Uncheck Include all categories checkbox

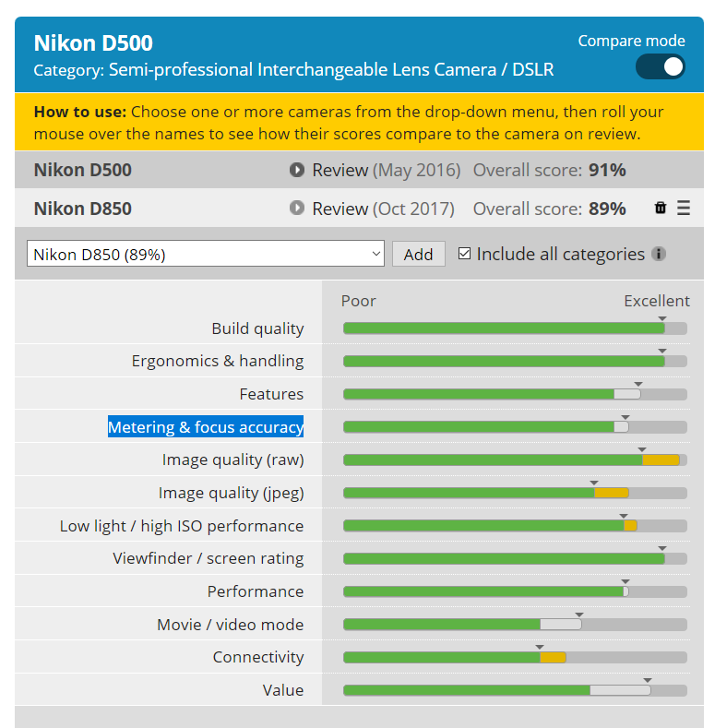pos(464,254)
